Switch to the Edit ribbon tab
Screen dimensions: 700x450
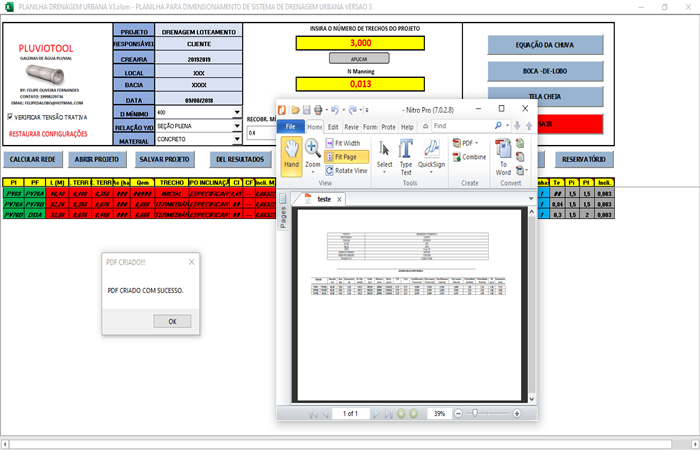click(332, 127)
